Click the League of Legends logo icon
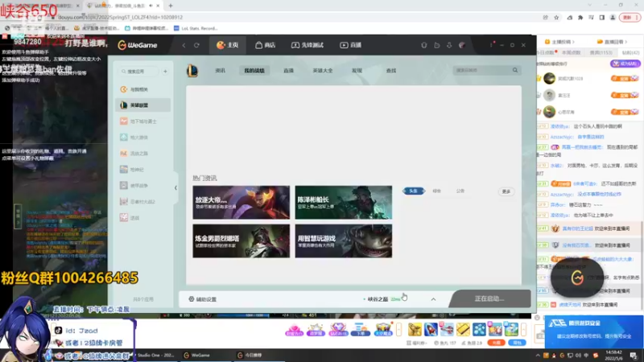644x362 pixels. [192, 71]
